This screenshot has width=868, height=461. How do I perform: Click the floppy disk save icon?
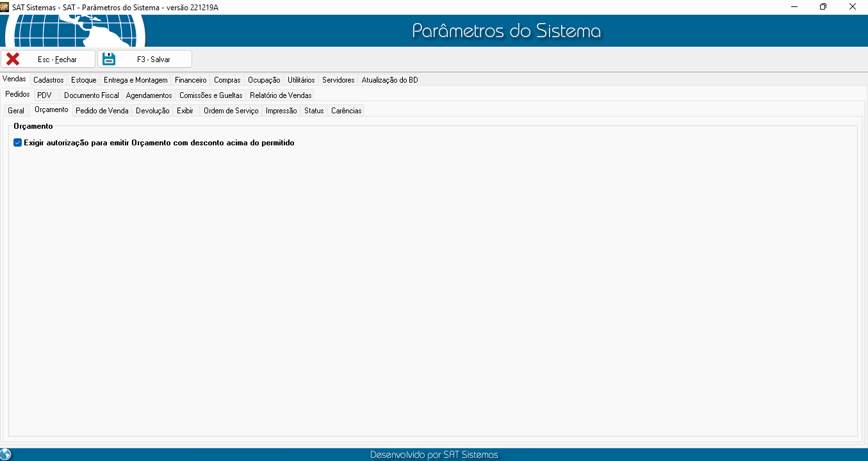[x=109, y=60]
